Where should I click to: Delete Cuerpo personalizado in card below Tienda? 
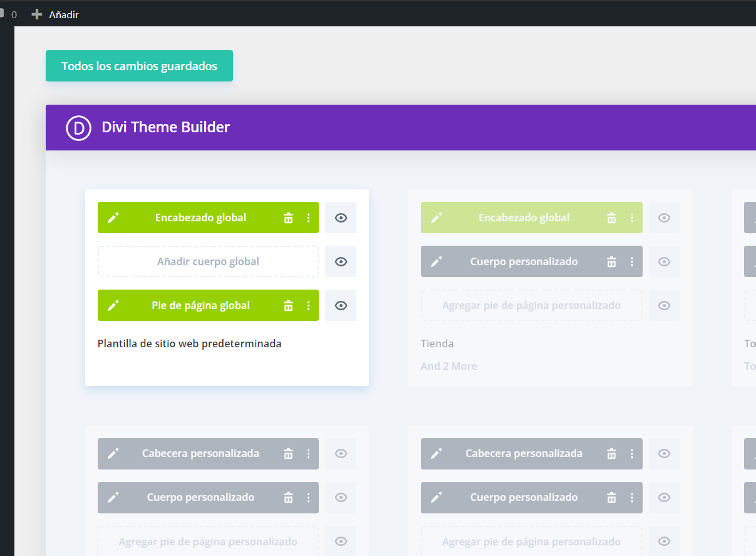point(611,497)
